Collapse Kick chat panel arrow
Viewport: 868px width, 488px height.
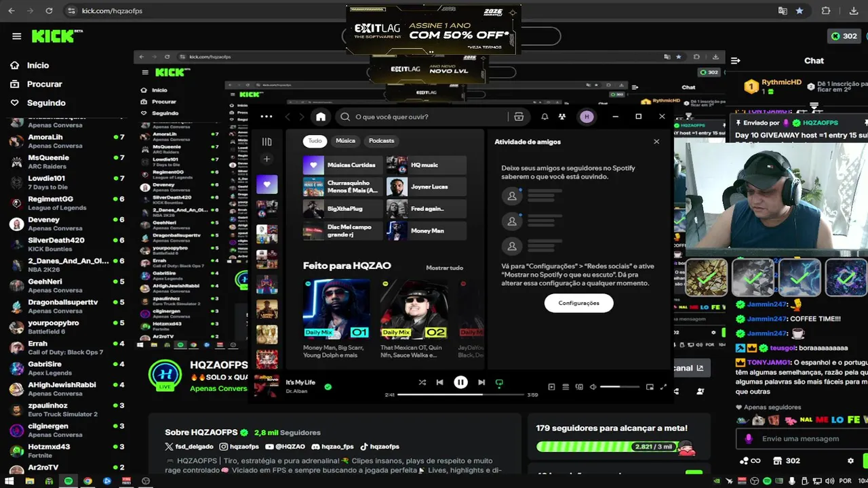[x=736, y=60]
